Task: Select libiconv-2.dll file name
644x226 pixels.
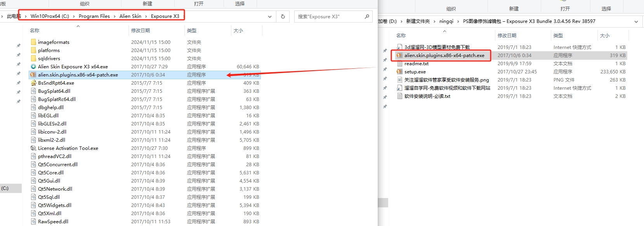Action: 52,132
